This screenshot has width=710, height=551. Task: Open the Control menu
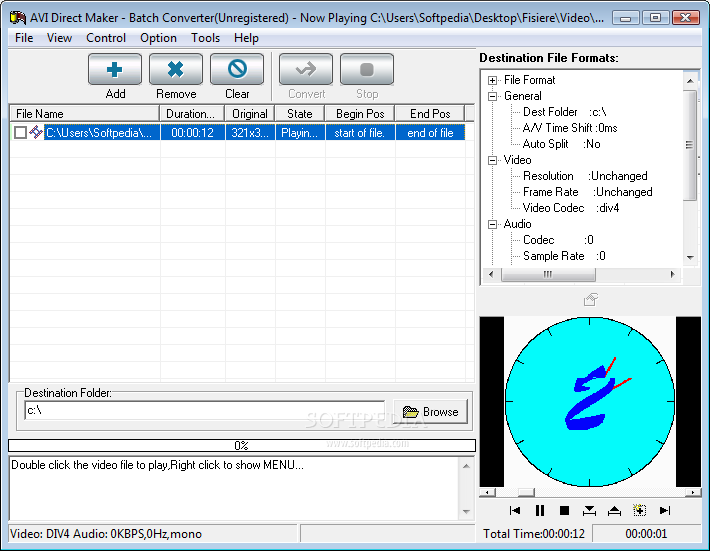(106, 38)
